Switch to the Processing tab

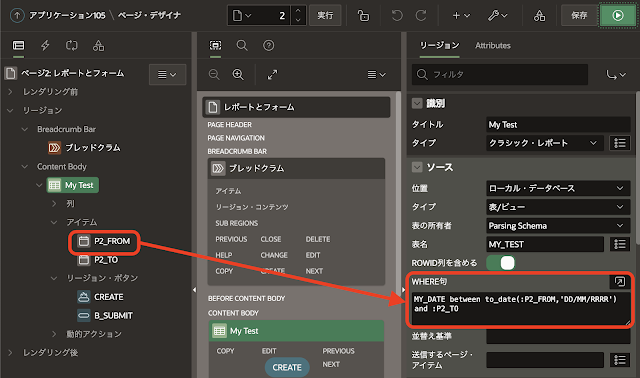(x=71, y=45)
